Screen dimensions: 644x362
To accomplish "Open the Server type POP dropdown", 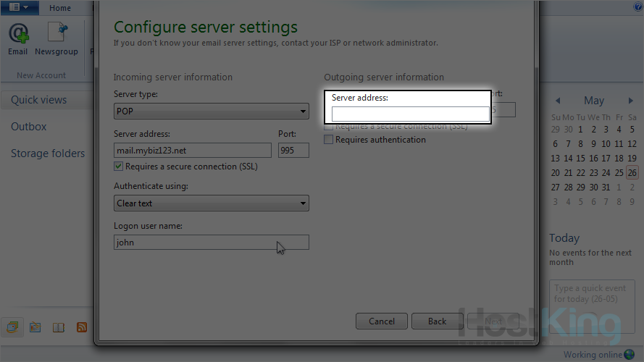I will (212, 111).
